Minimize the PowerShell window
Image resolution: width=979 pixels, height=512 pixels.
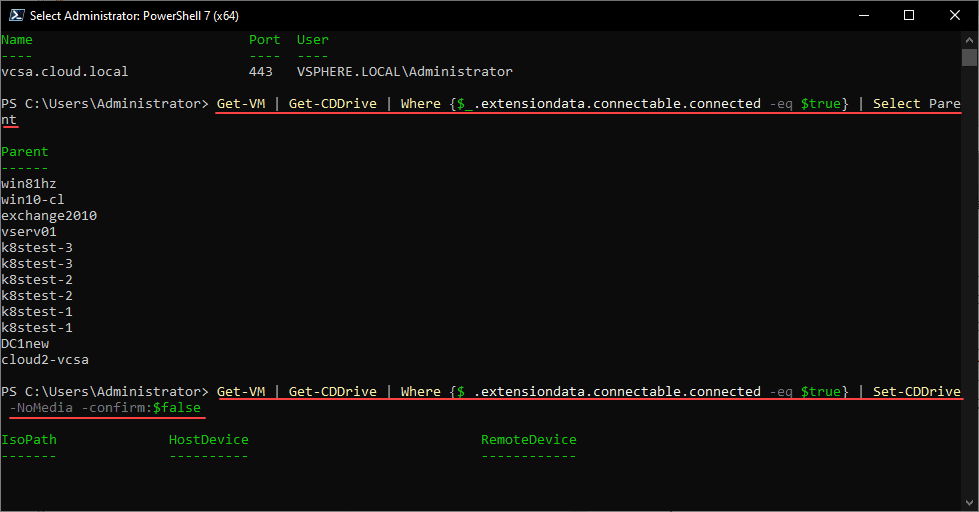pyautogui.click(x=864, y=15)
